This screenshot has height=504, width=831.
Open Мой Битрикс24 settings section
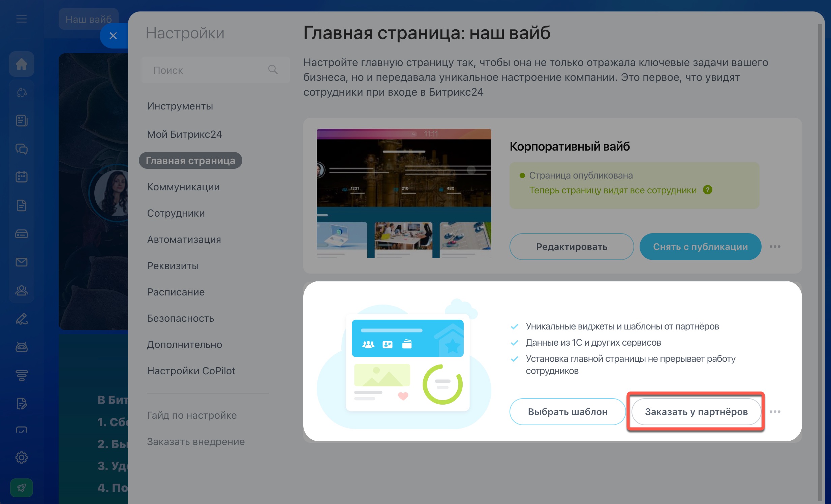pos(184,134)
